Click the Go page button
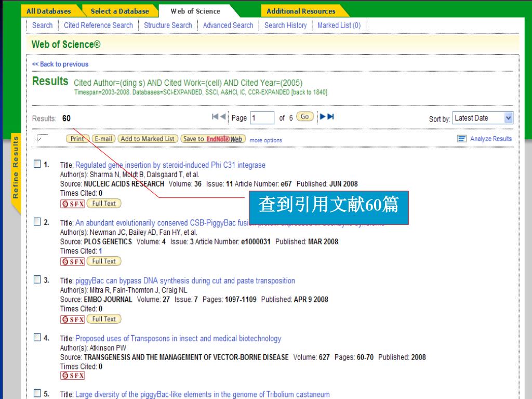This screenshot has width=532, height=399. pos(304,117)
